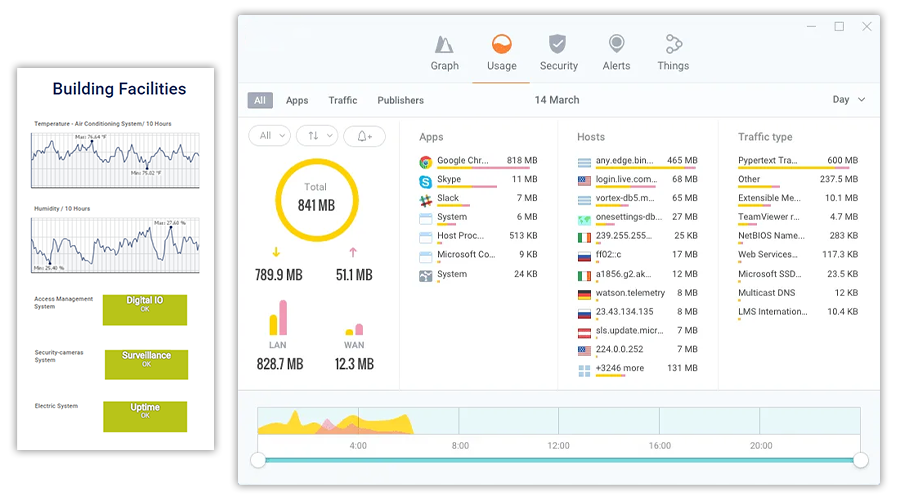Click the Google Chrome app icon
Image resolution: width=900 pixels, height=500 pixels.
click(x=425, y=161)
